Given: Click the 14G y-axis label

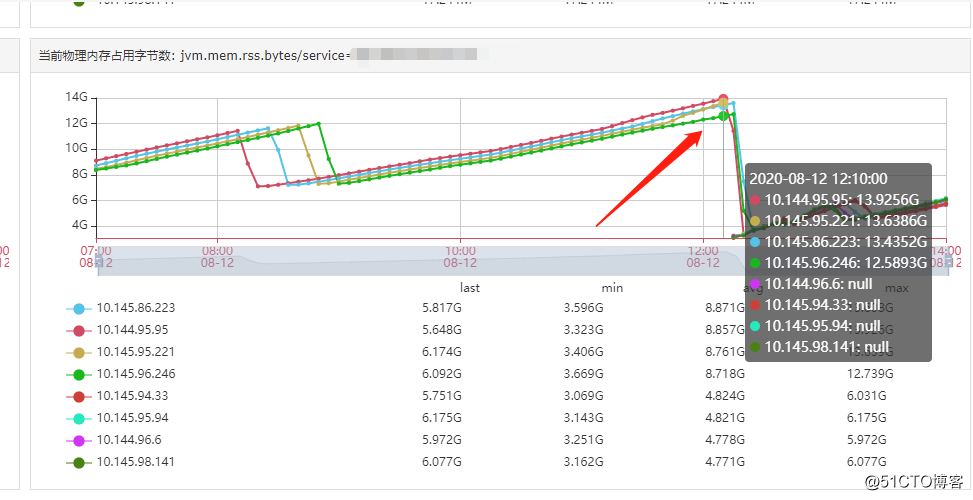Looking at the screenshot, I should point(76,97).
